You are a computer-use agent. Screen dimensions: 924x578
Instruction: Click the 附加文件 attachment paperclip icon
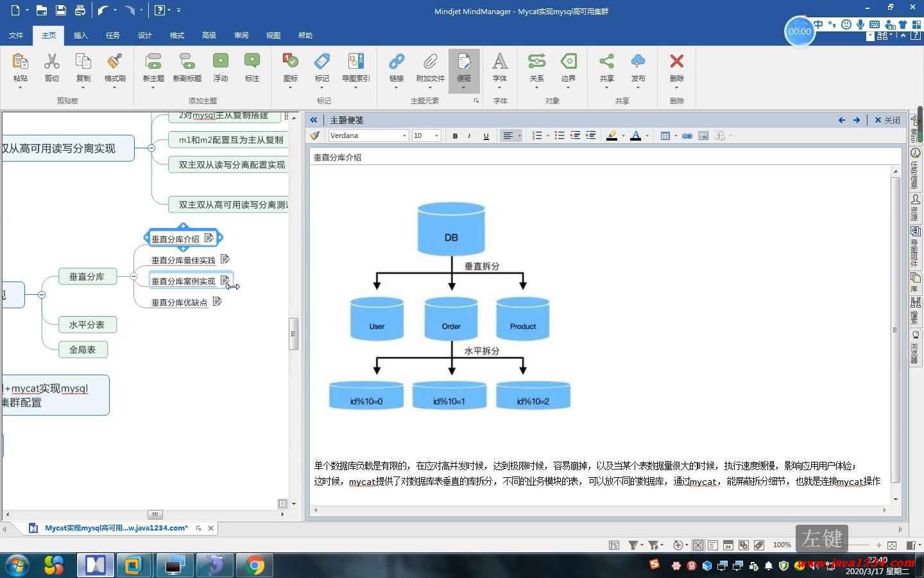pos(430,62)
